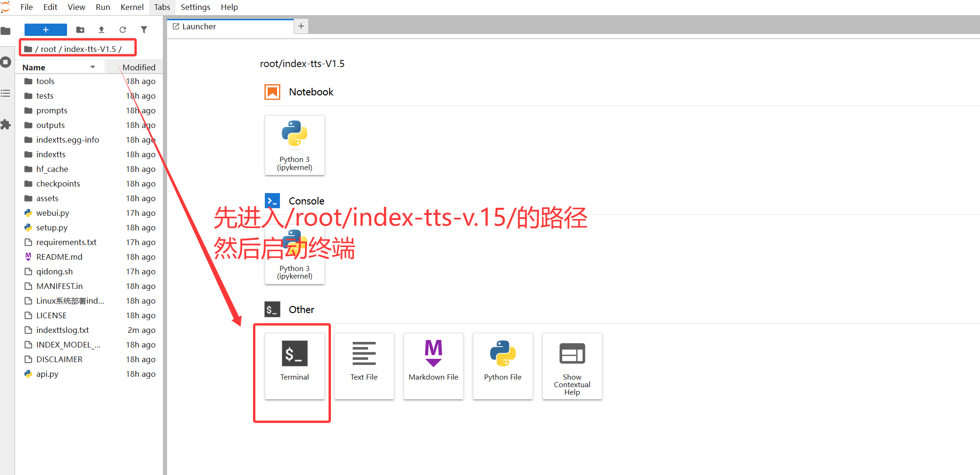Show the Table of Contents sidebar
980x475 pixels.
click(x=6, y=93)
